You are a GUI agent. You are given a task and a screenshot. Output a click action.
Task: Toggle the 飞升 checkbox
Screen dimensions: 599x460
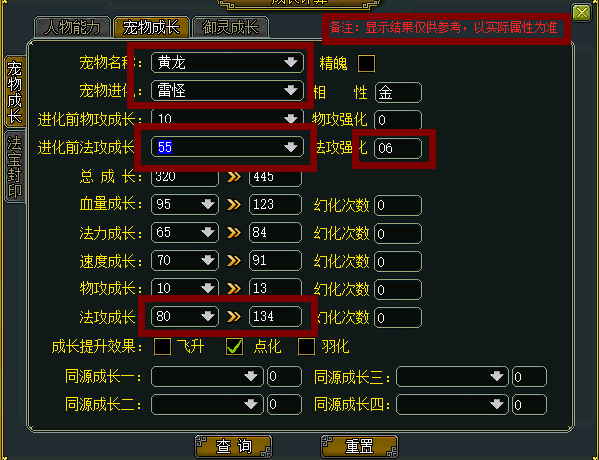tap(162, 347)
